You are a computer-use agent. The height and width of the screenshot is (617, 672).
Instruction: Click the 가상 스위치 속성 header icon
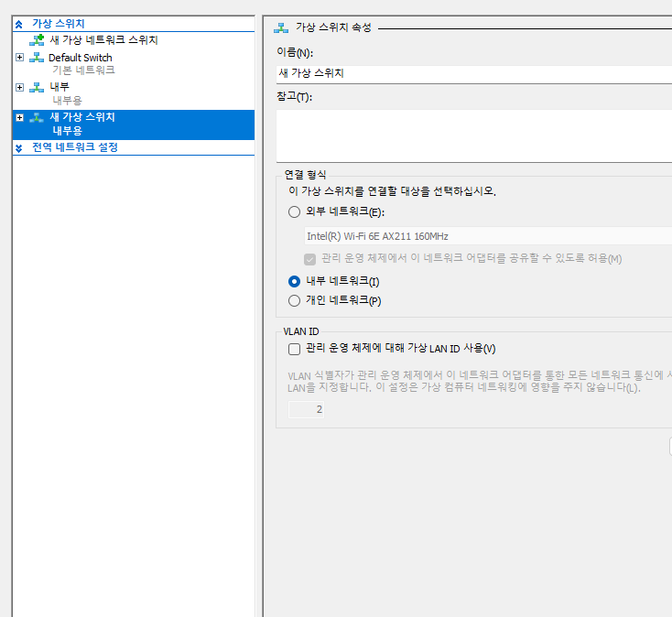coord(281,28)
